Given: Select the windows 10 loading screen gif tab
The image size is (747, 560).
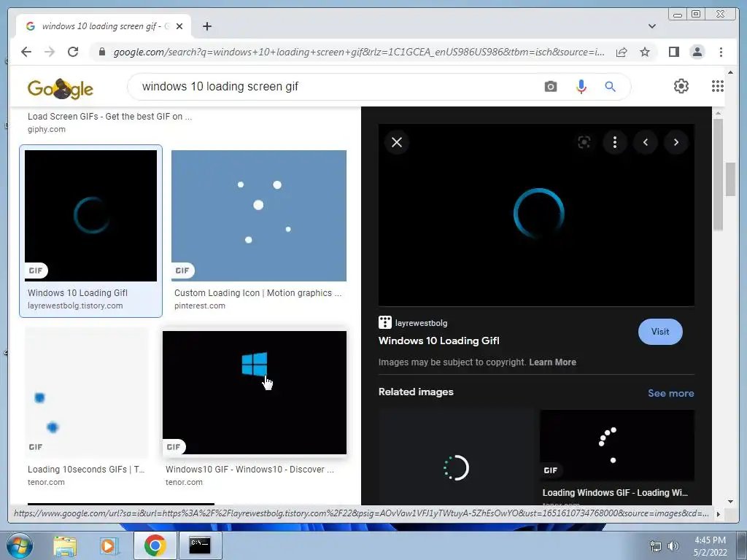Looking at the screenshot, I should tap(104, 26).
